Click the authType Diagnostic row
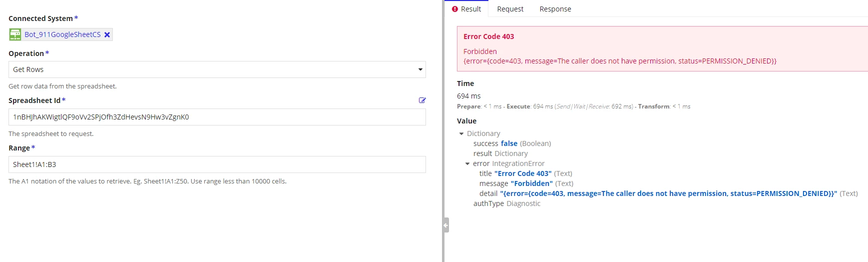This screenshot has width=868, height=262. point(507,203)
